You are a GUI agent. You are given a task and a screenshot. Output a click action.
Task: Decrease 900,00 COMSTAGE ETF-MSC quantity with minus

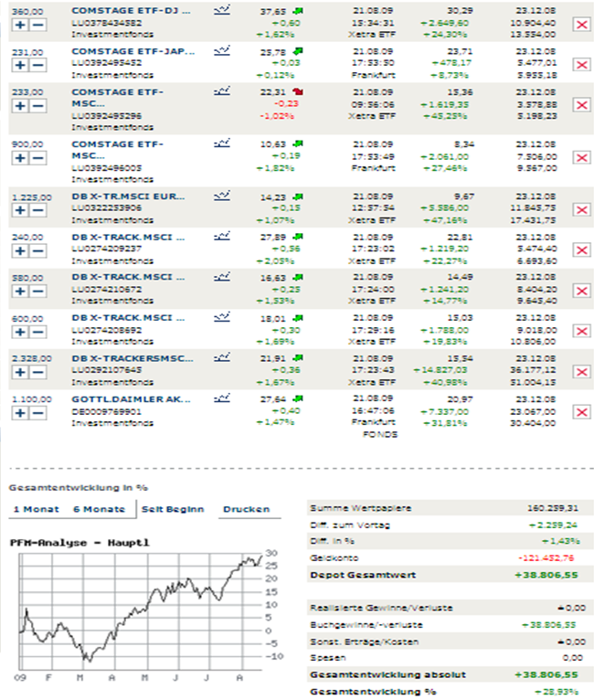pyautogui.click(x=38, y=158)
